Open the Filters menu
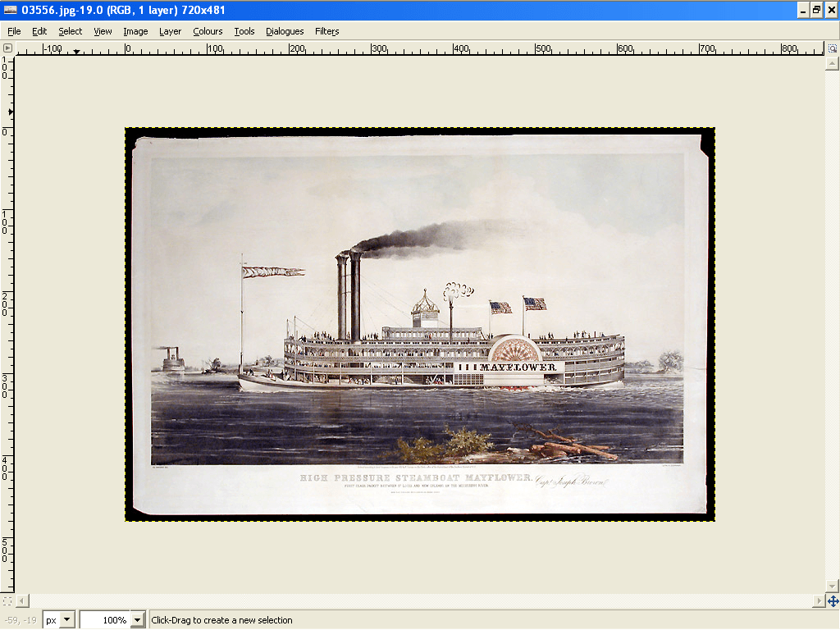The height and width of the screenshot is (630, 840). (x=326, y=31)
